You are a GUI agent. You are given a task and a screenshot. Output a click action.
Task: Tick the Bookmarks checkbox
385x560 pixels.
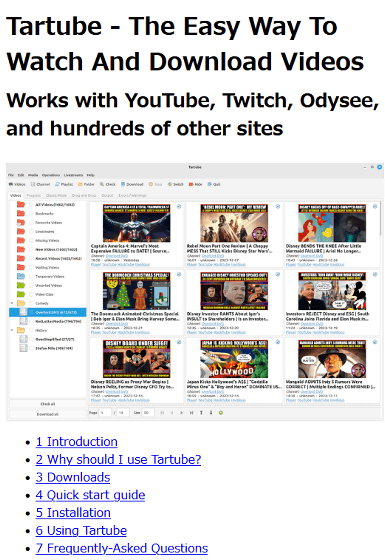coord(31,214)
